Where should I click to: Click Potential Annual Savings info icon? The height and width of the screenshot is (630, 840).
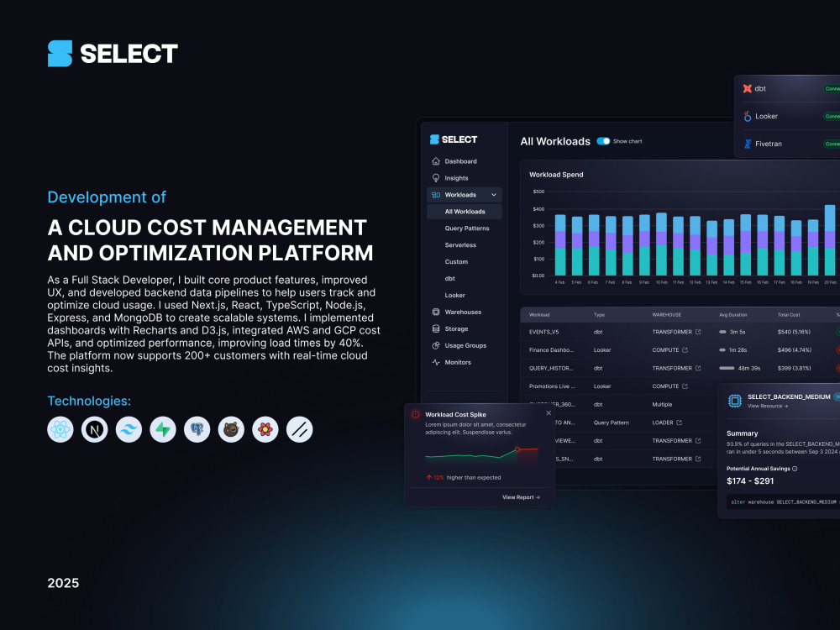pos(795,469)
